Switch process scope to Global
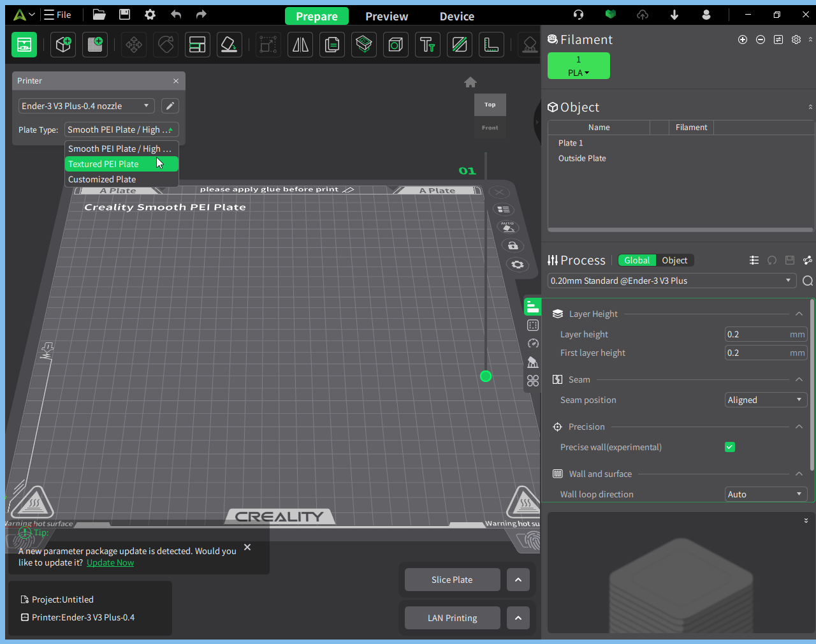 click(x=637, y=260)
